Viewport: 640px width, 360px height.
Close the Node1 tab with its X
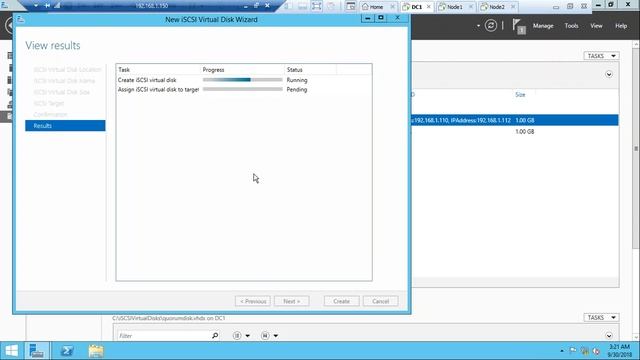(470, 7)
